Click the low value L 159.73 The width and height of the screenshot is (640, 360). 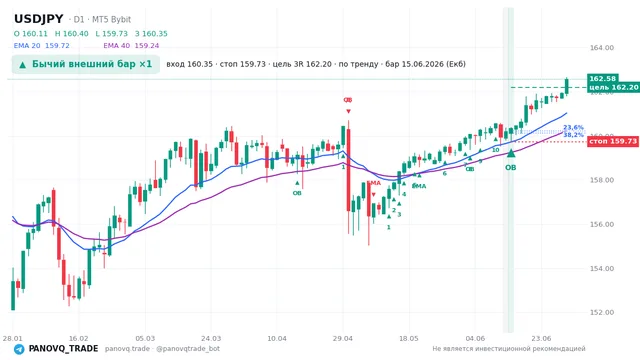click(111, 33)
